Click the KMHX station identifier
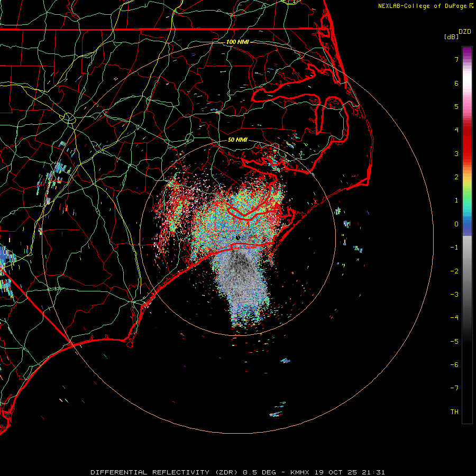 coord(300,472)
